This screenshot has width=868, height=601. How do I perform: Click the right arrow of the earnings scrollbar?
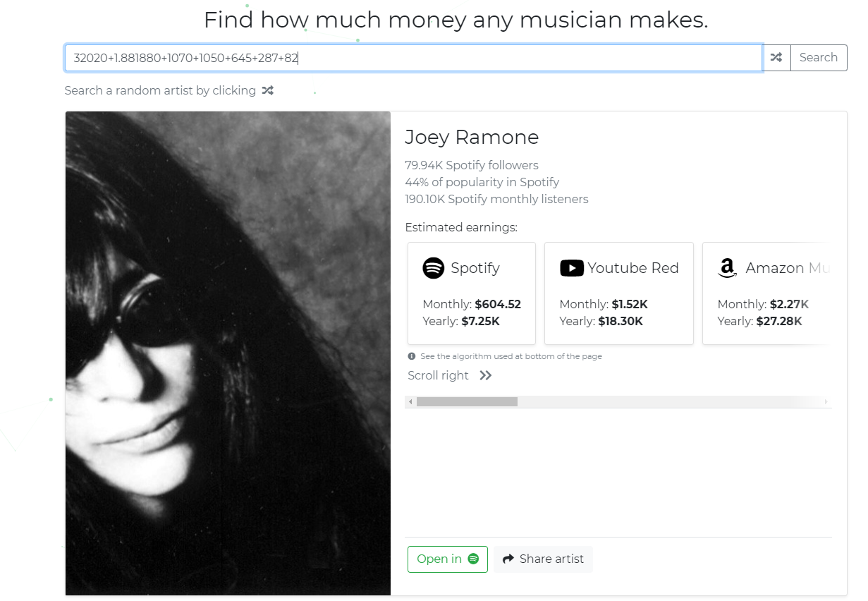826,401
